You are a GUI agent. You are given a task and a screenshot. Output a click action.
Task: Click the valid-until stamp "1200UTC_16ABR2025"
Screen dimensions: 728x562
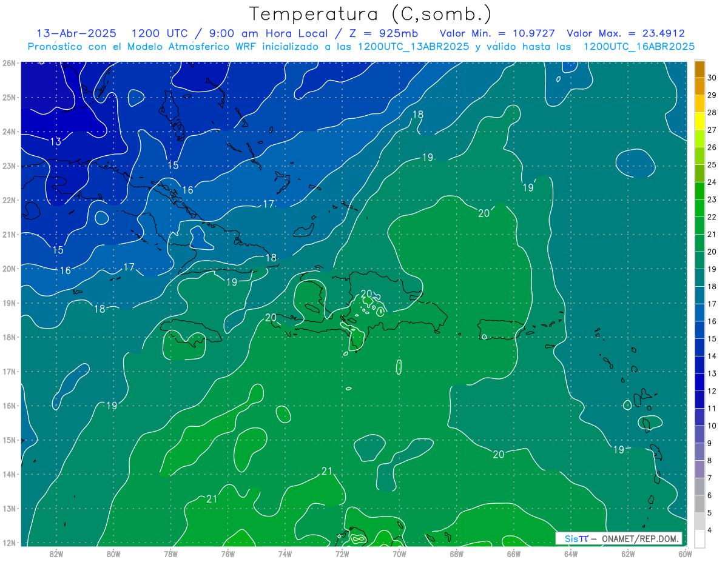point(639,47)
